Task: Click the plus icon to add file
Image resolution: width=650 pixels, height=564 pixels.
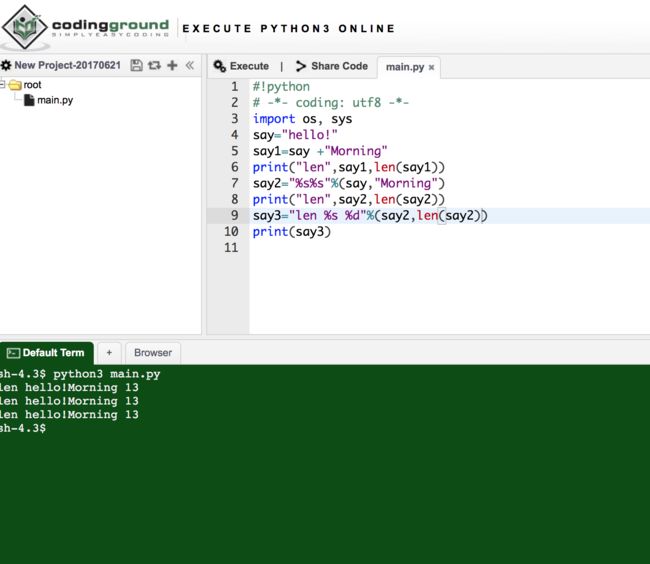Action: pyautogui.click(x=172, y=65)
